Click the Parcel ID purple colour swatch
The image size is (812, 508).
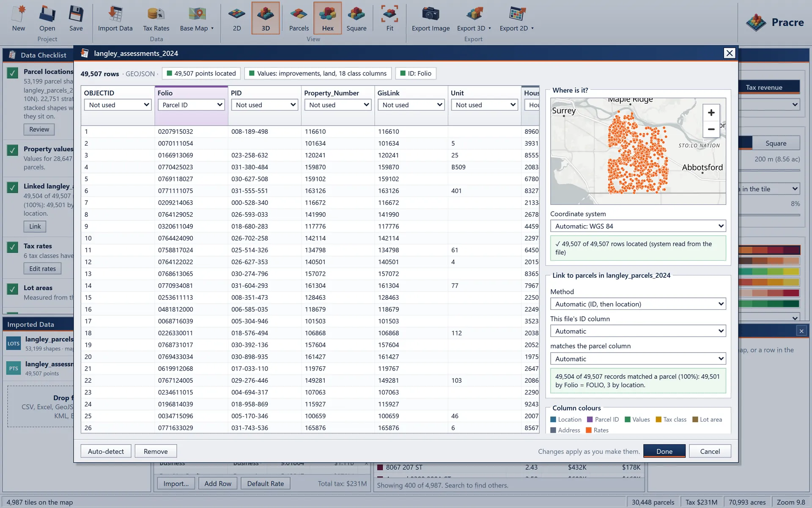click(x=590, y=420)
